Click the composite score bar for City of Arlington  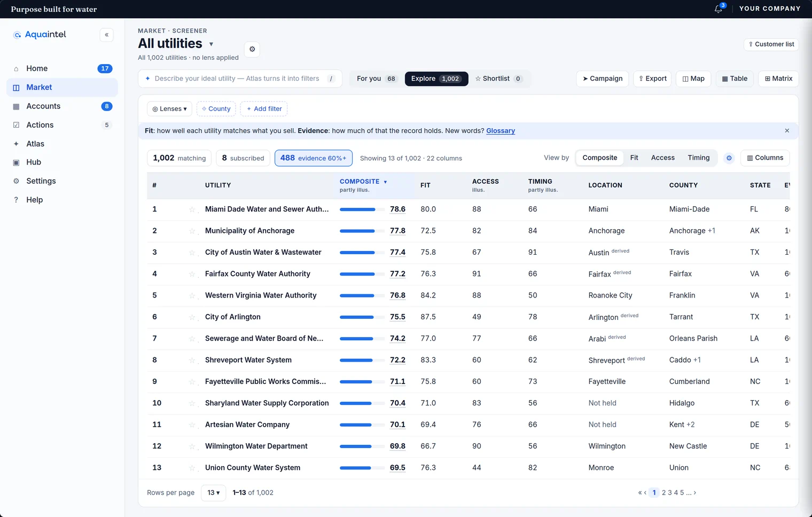[362, 317]
